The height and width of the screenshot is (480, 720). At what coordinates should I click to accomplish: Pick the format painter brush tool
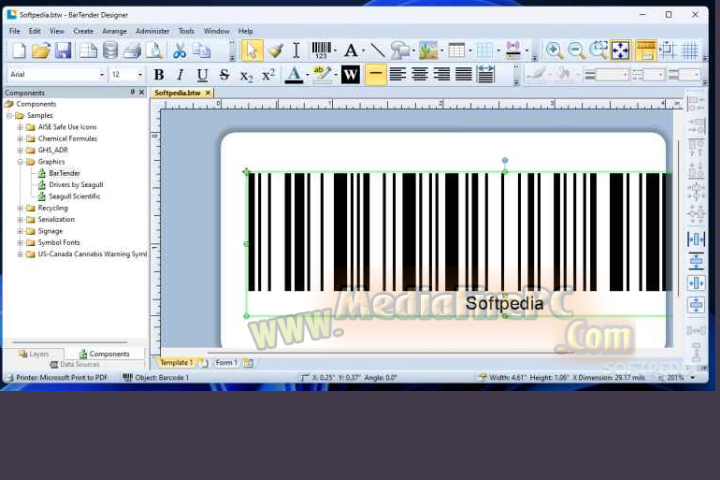coord(275,51)
